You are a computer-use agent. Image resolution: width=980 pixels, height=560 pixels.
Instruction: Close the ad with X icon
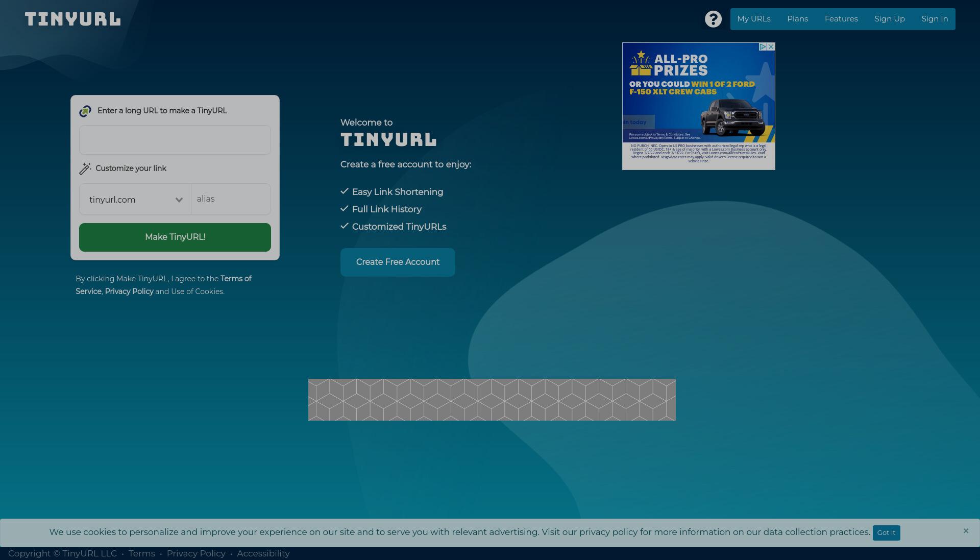(x=771, y=46)
